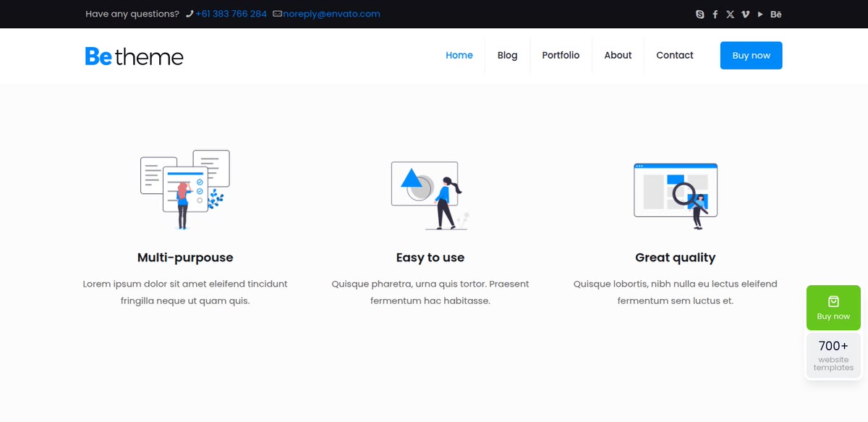Select Contact in the navigation
The height and width of the screenshot is (422, 868).
coord(675,55)
